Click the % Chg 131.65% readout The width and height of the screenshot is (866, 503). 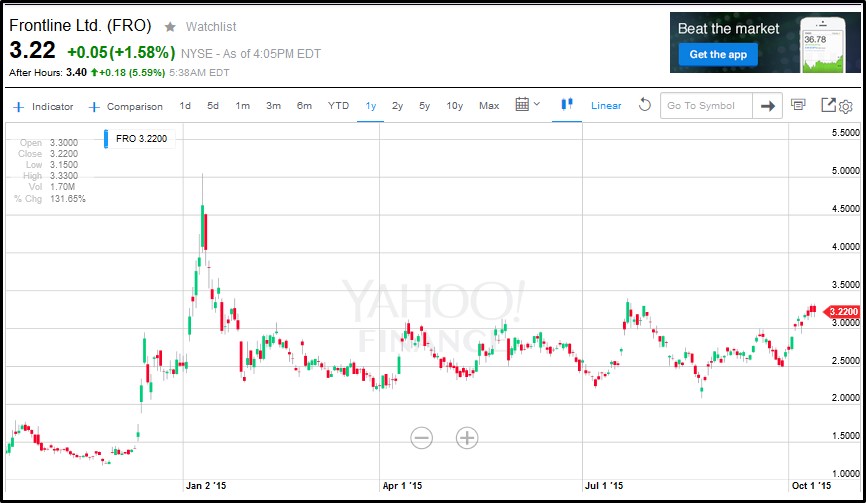[50, 199]
